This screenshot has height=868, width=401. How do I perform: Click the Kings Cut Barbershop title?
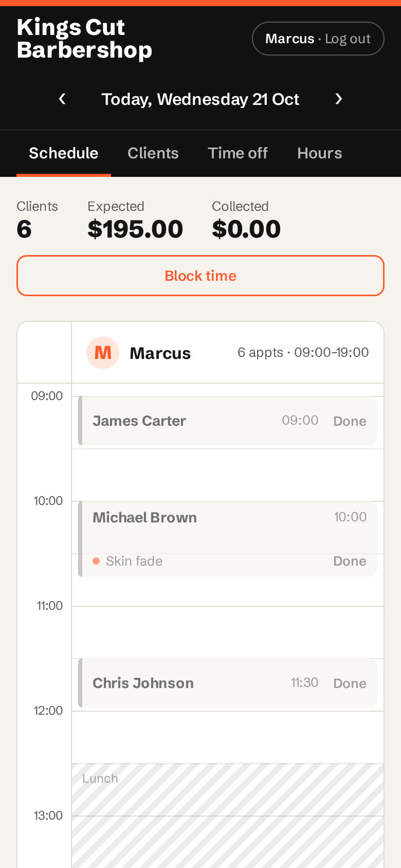click(x=84, y=39)
